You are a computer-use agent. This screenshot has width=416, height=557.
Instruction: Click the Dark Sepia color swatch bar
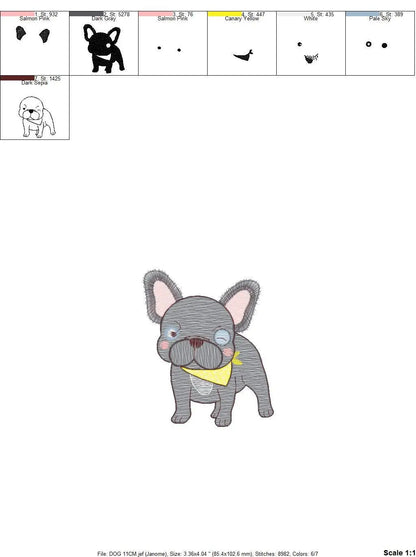pos(17,78)
